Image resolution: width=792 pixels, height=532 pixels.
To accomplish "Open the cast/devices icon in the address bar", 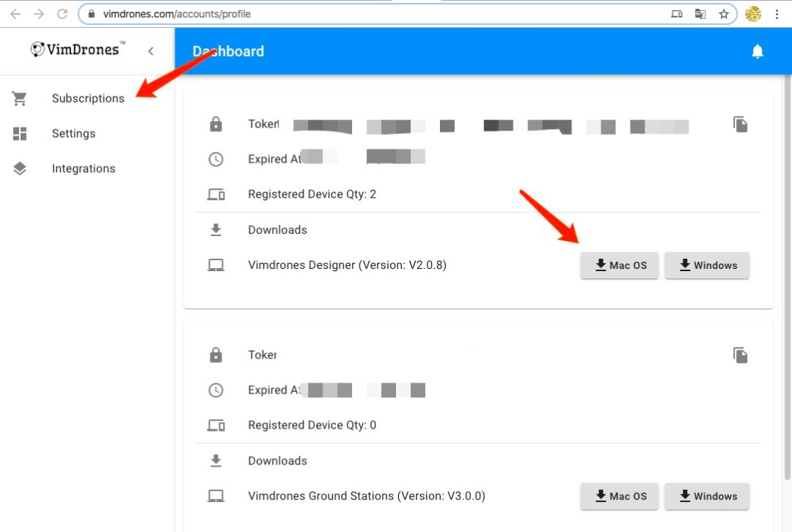I will coord(677,14).
